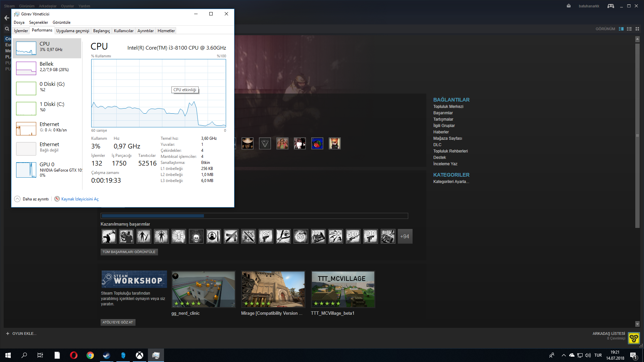Click the 500 rifle achievement icon
Image resolution: width=644 pixels, height=362 pixels.
(x=353, y=236)
